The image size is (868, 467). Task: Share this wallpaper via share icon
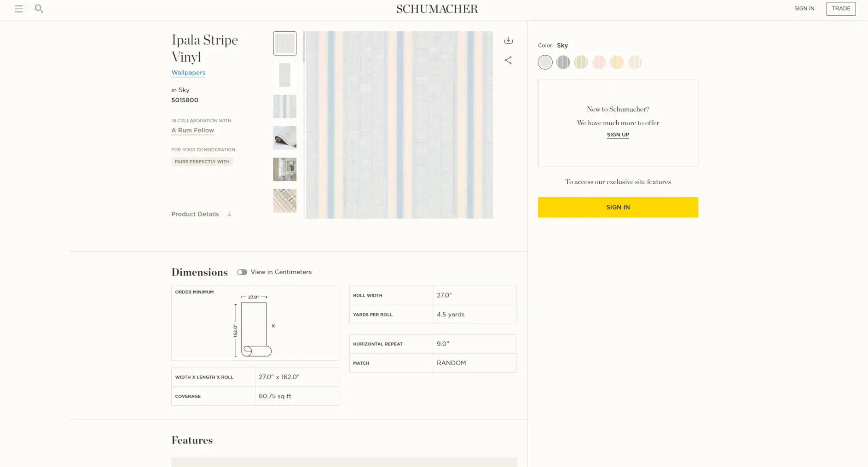click(508, 60)
